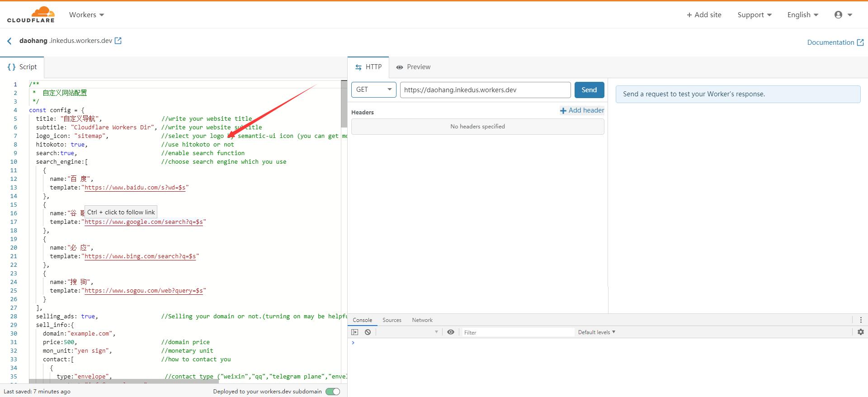Viewport: 868px width, 397px height.
Task: Open the Workers dropdown menu
Action: coord(87,15)
